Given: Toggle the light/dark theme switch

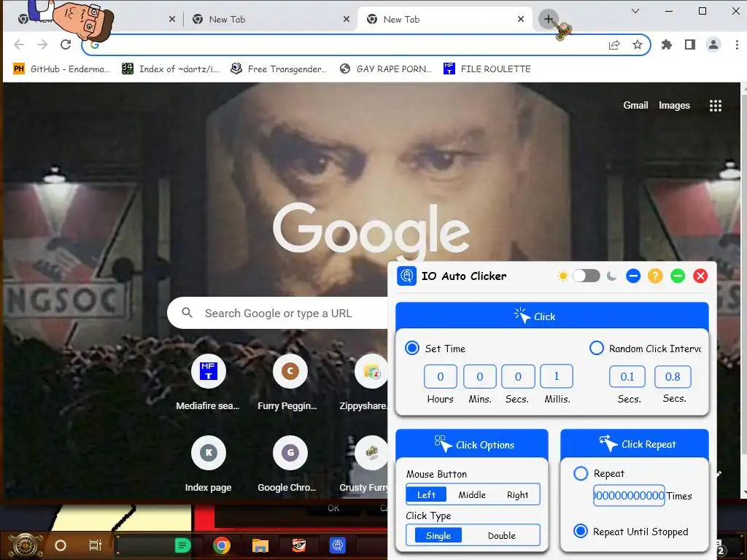Looking at the screenshot, I should click(x=586, y=276).
